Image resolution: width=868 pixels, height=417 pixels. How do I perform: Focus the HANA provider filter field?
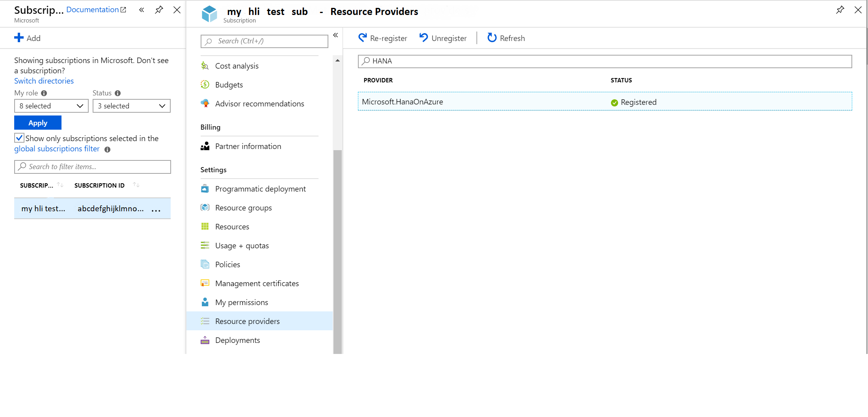click(605, 61)
